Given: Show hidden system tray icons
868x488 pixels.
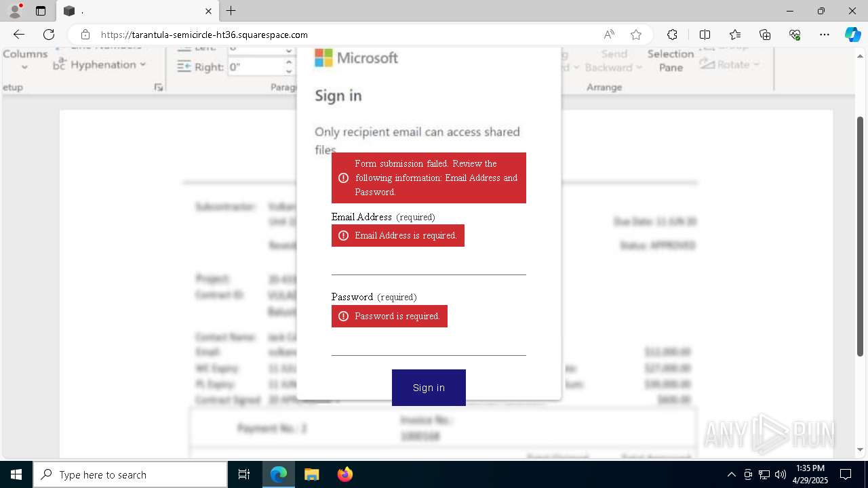Looking at the screenshot, I should tap(731, 474).
